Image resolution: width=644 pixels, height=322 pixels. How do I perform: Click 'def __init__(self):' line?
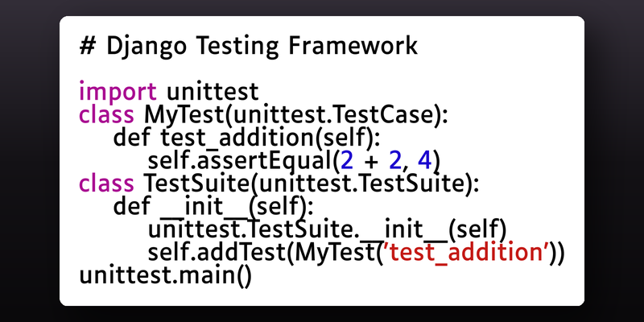[213, 207]
